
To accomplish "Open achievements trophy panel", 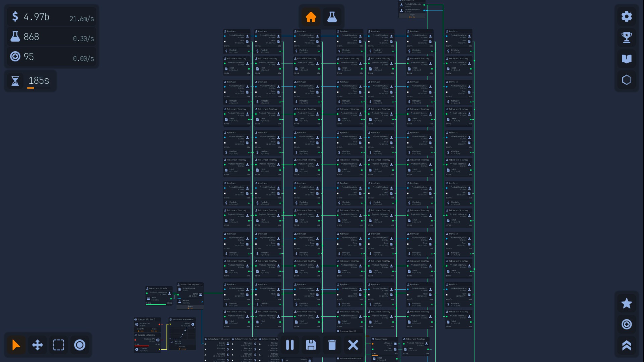I will coord(626,38).
